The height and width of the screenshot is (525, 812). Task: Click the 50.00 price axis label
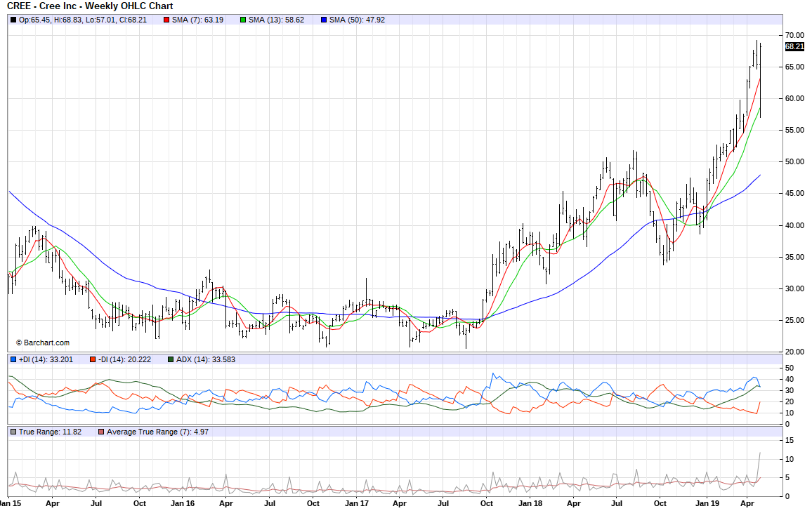point(795,161)
